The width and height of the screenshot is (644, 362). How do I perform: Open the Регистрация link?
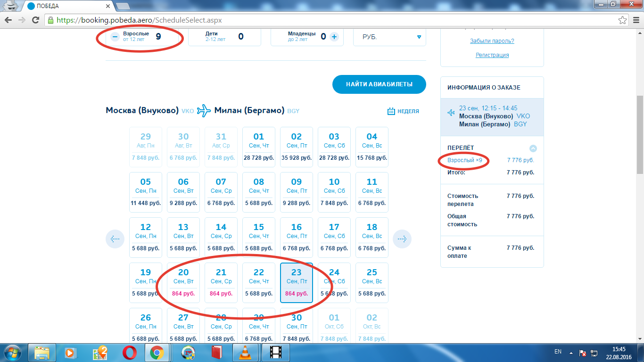[492, 55]
